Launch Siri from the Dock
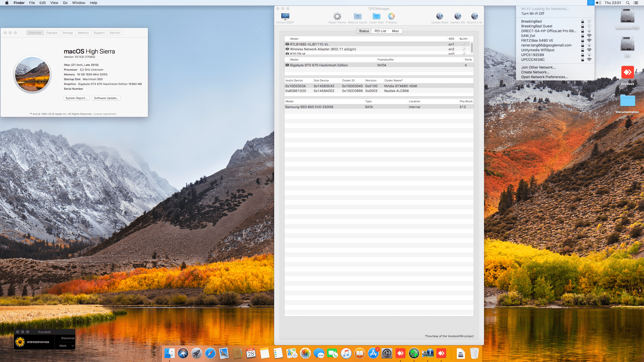 183,353
